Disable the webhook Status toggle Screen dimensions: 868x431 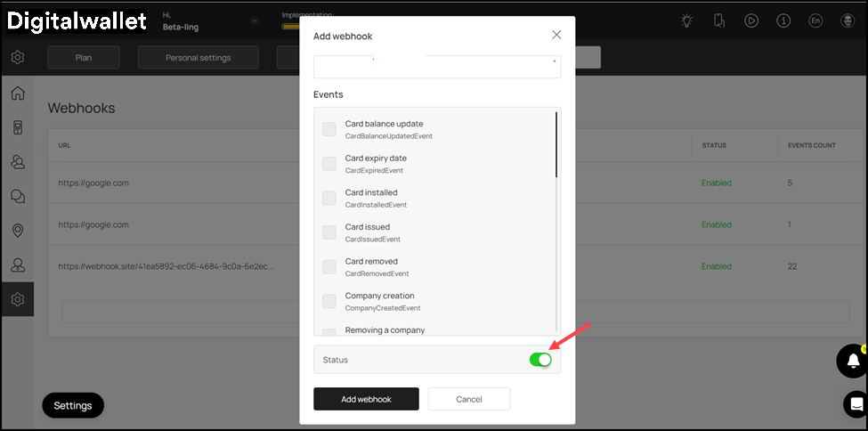click(539, 360)
